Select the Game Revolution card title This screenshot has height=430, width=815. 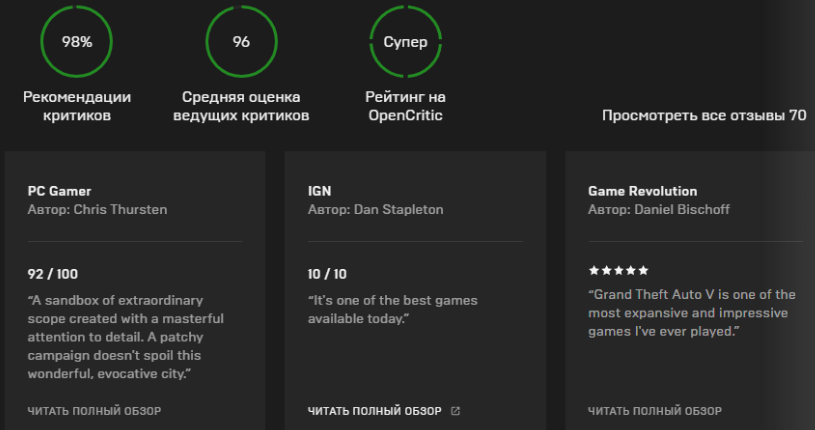642,191
